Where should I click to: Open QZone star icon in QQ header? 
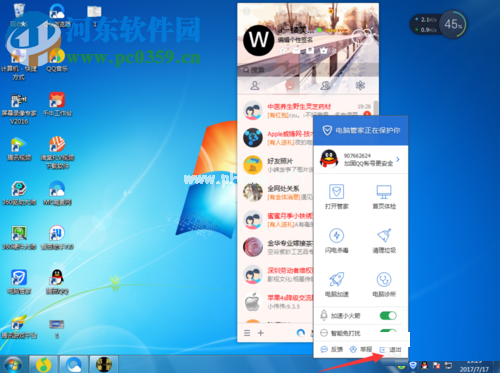coord(283,50)
